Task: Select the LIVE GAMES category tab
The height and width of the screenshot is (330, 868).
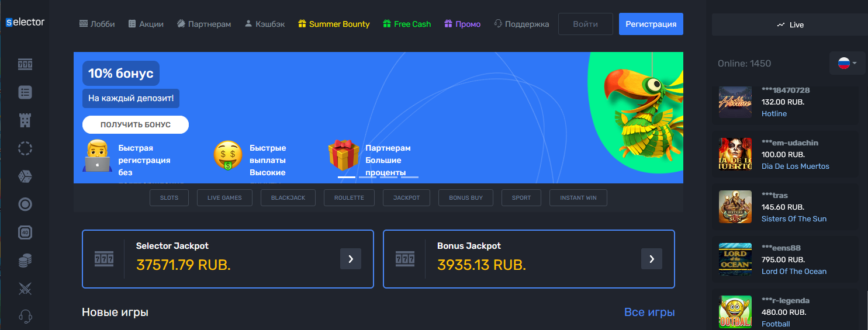Action: tap(224, 198)
